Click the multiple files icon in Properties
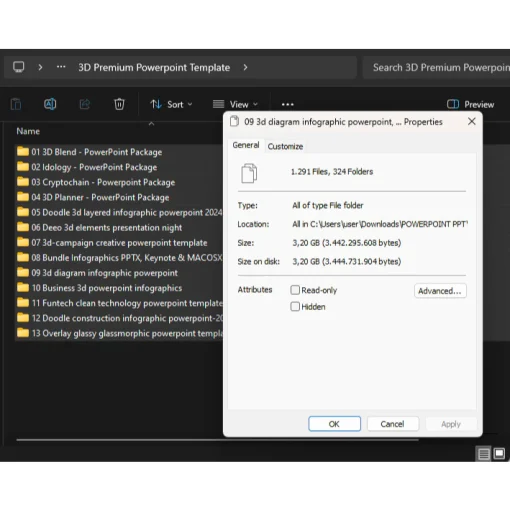510x510 pixels. pos(249,173)
